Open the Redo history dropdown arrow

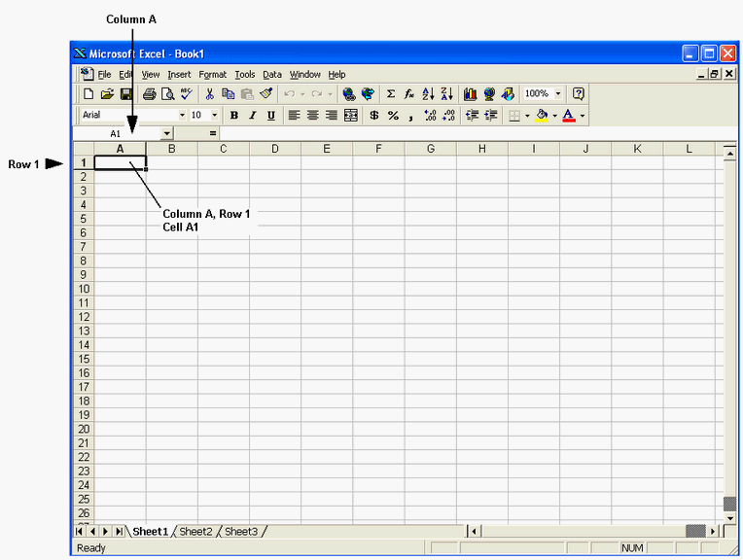tap(331, 94)
